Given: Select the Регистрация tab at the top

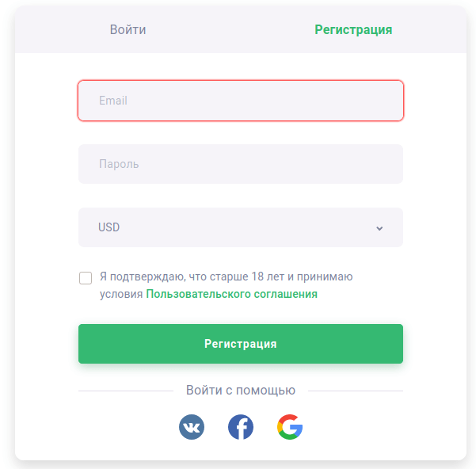Looking at the screenshot, I should (353, 30).
